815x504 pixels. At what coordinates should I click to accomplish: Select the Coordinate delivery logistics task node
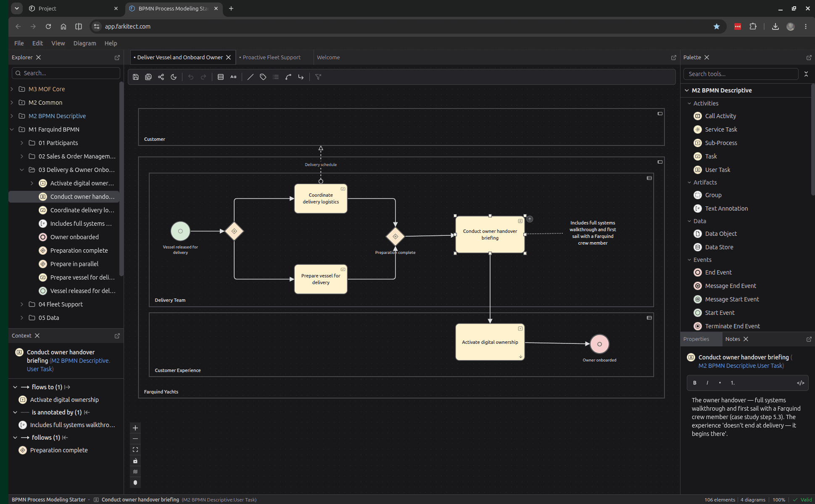(x=321, y=198)
